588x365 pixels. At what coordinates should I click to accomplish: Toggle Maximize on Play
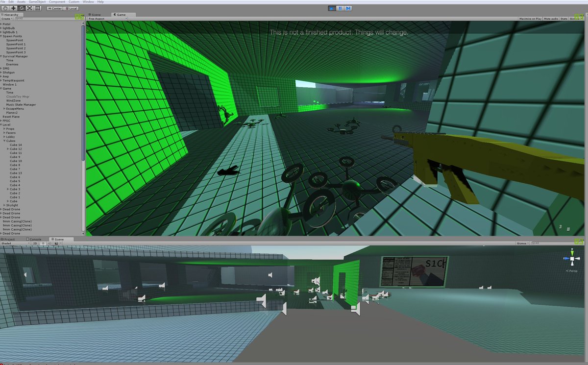531,19
